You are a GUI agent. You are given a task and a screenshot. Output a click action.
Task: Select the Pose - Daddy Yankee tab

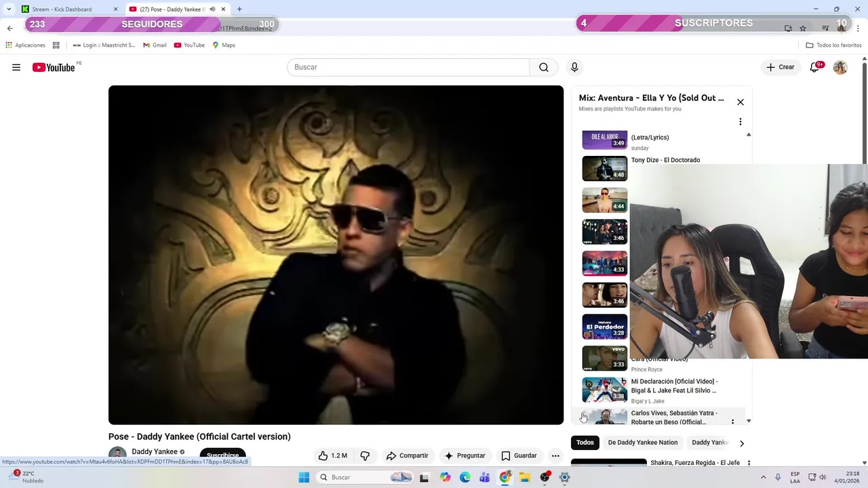pyautogui.click(x=178, y=9)
